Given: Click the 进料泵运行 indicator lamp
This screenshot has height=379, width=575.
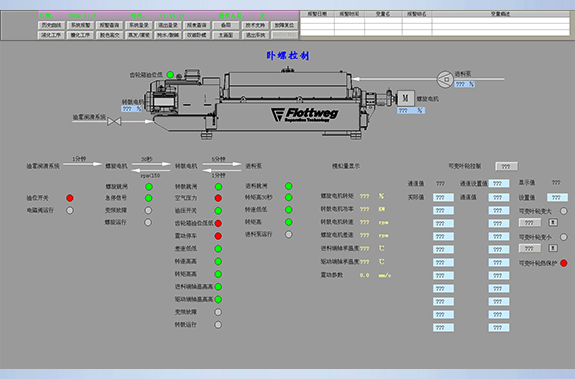Looking at the screenshot, I should click(x=289, y=234).
